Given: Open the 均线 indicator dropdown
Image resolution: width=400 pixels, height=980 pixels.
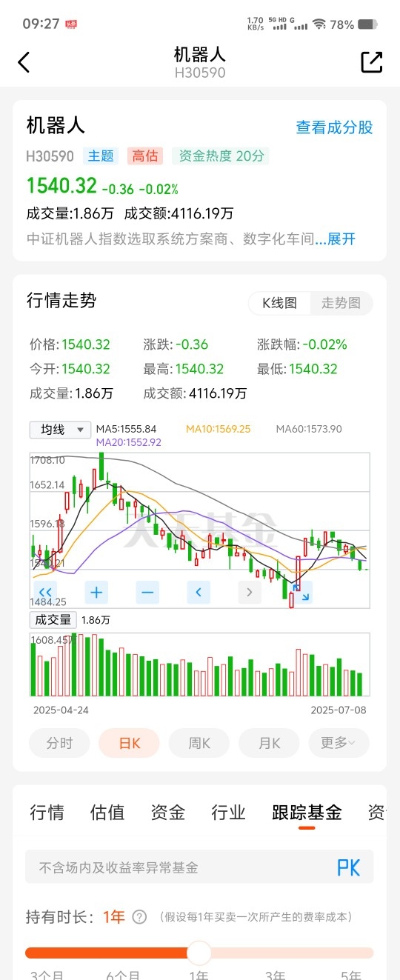Looking at the screenshot, I should click(x=60, y=430).
